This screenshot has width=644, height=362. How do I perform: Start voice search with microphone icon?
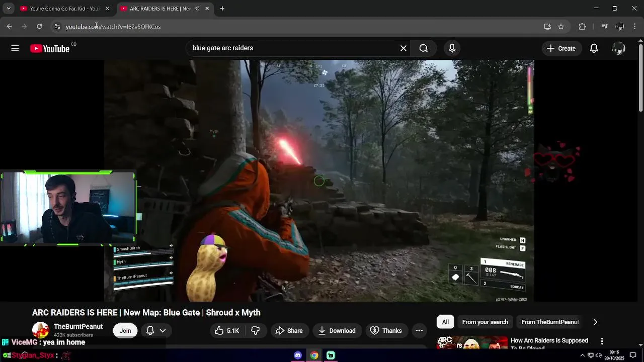pyautogui.click(x=452, y=48)
